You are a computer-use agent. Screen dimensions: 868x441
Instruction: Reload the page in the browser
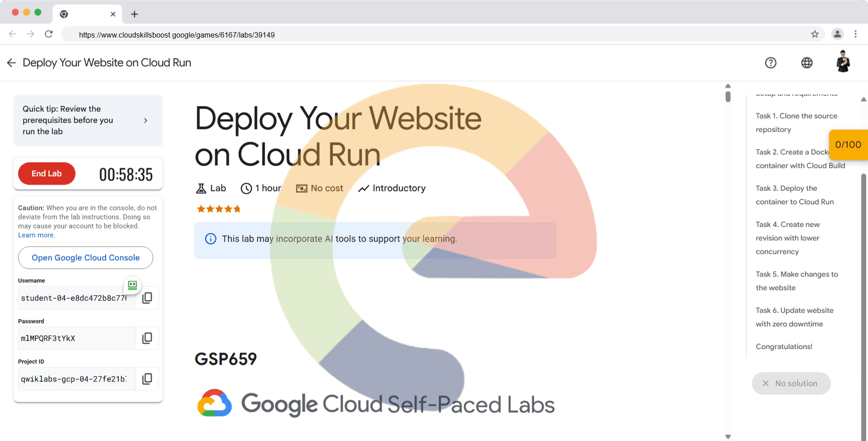coord(49,34)
